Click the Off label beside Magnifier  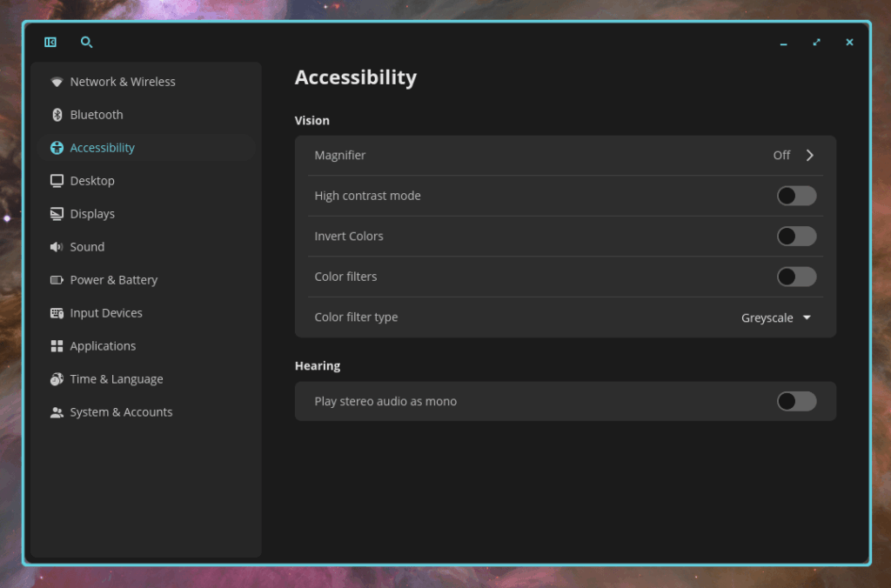(x=780, y=155)
